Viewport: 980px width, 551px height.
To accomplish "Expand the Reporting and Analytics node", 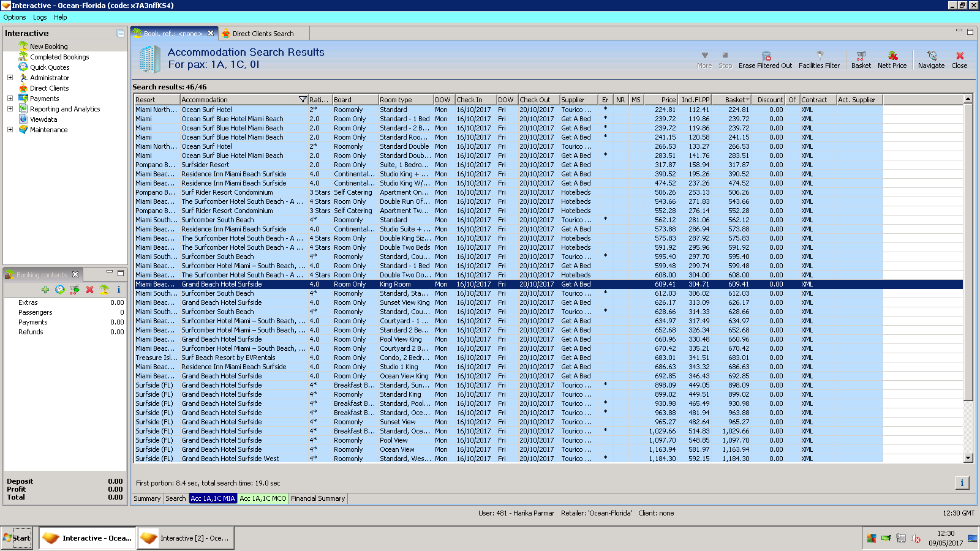I will pos(10,109).
